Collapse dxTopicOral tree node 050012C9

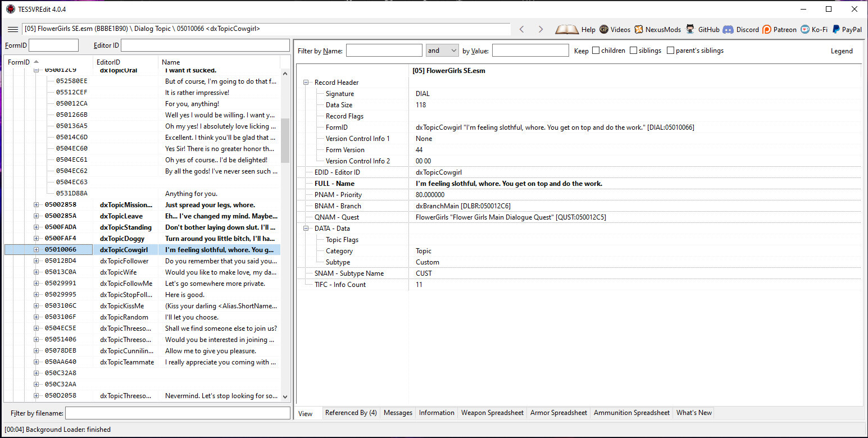37,70
